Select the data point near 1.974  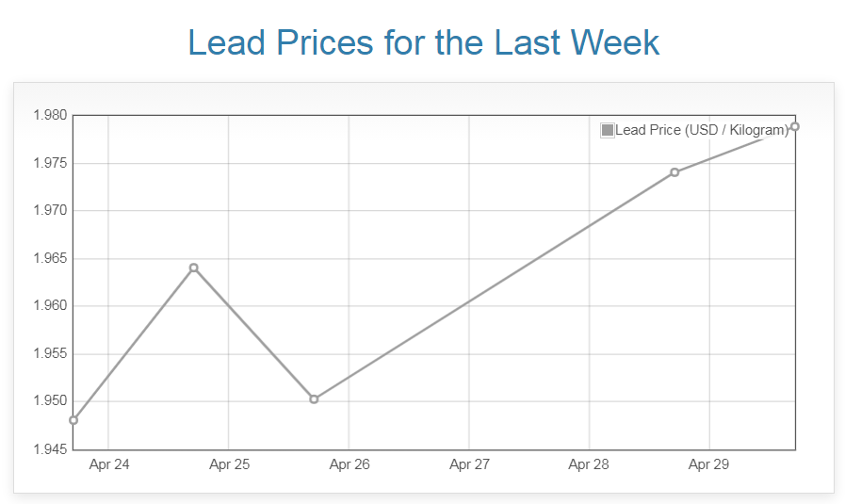click(674, 172)
